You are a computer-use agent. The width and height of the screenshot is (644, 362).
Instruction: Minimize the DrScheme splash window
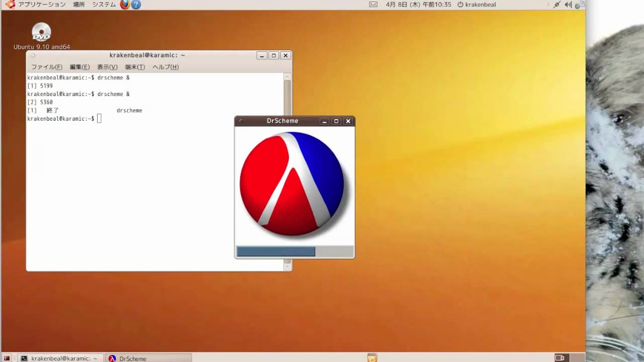[x=325, y=121]
